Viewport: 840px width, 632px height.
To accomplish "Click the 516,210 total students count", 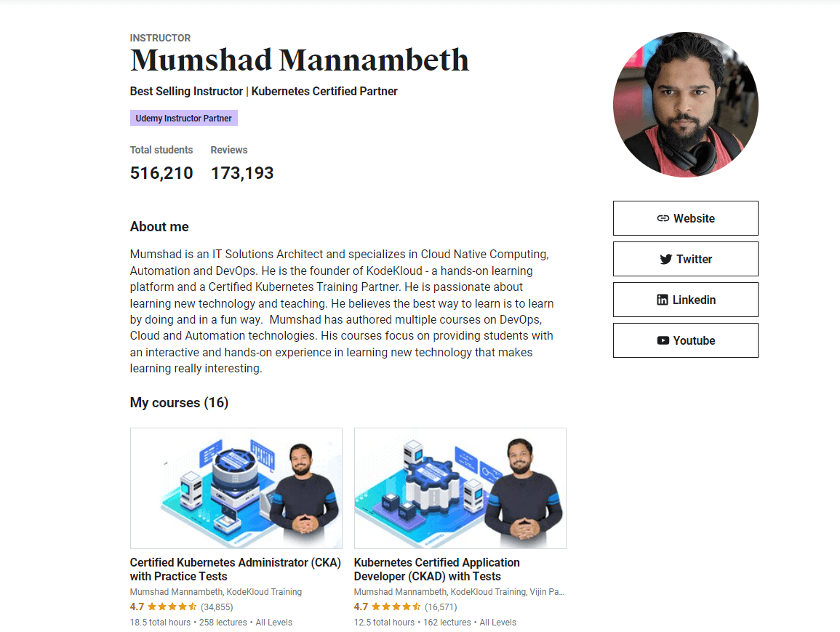I will [161, 173].
